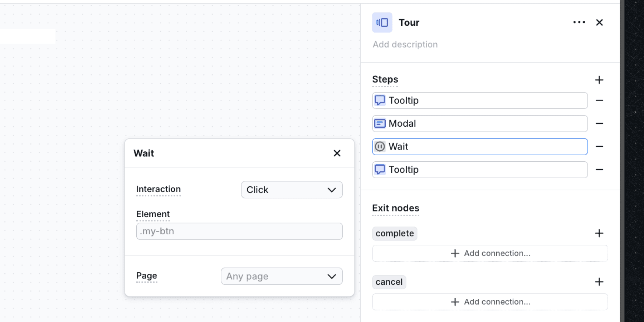Open the Page 'Any page' dropdown
The width and height of the screenshot is (644, 322).
point(282,276)
